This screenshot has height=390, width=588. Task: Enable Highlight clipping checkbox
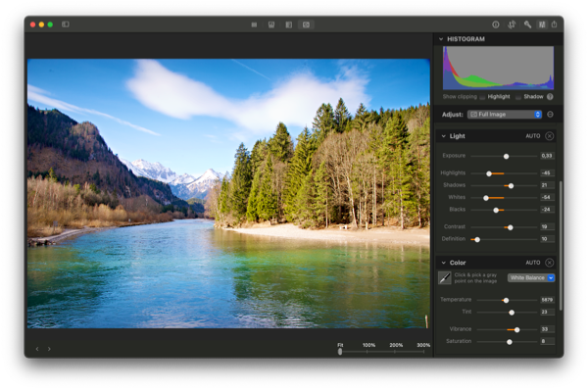pyautogui.click(x=482, y=97)
